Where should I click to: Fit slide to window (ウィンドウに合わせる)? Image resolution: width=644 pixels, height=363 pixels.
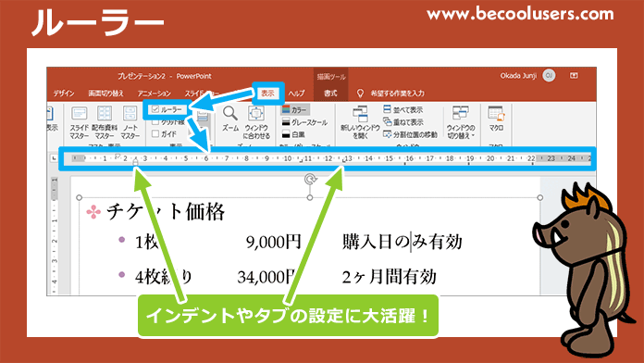tap(256, 122)
